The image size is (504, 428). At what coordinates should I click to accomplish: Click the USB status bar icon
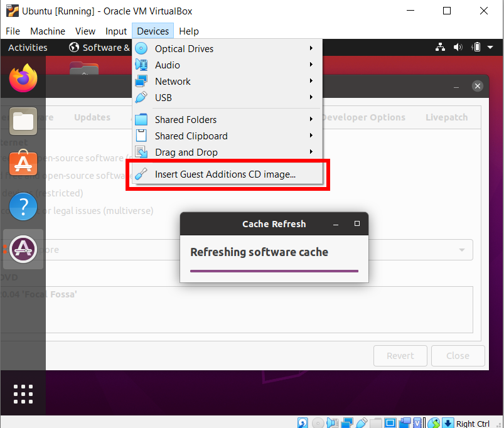pyautogui.click(x=362, y=423)
